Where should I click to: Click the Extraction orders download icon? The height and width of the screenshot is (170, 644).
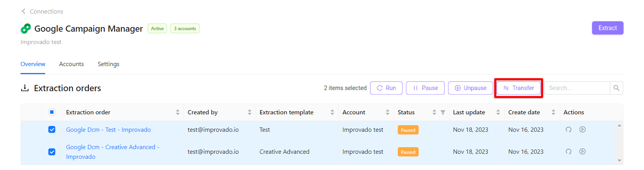pyautogui.click(x=25, y=88)
